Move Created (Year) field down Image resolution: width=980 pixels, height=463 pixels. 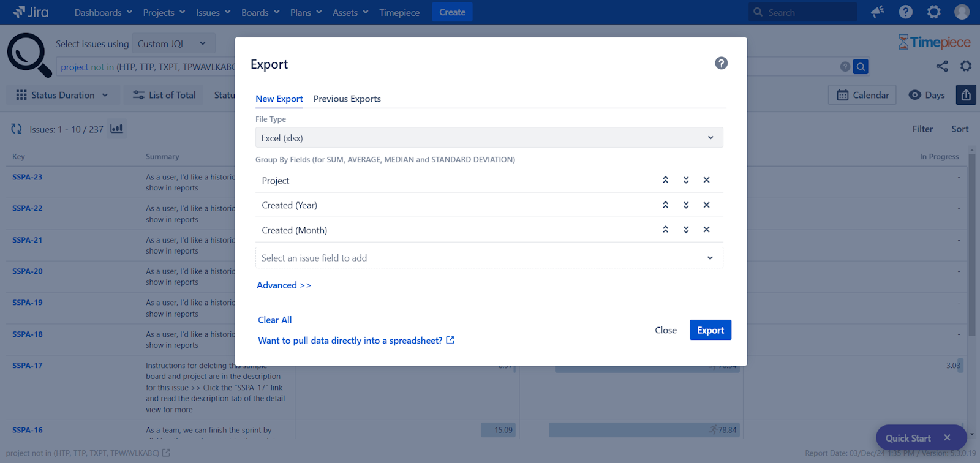point(686,205)
